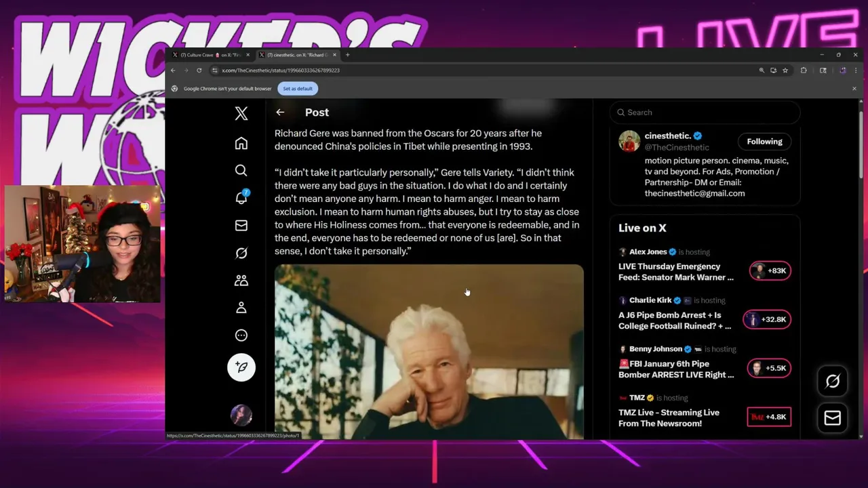Open floating Messages button at bottom right
This screenshot has width=868, height=488.
(x=833, y=418)
